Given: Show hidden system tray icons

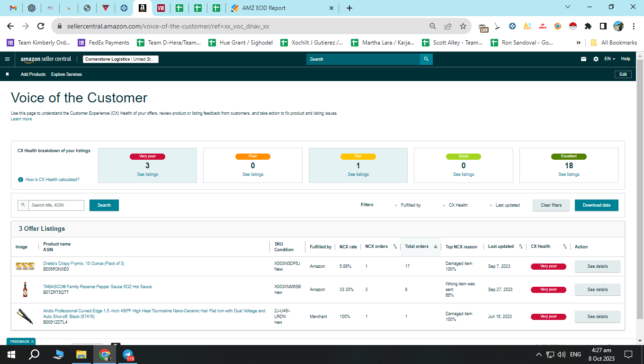Looking at the screenshot, I should coord(538,355).
